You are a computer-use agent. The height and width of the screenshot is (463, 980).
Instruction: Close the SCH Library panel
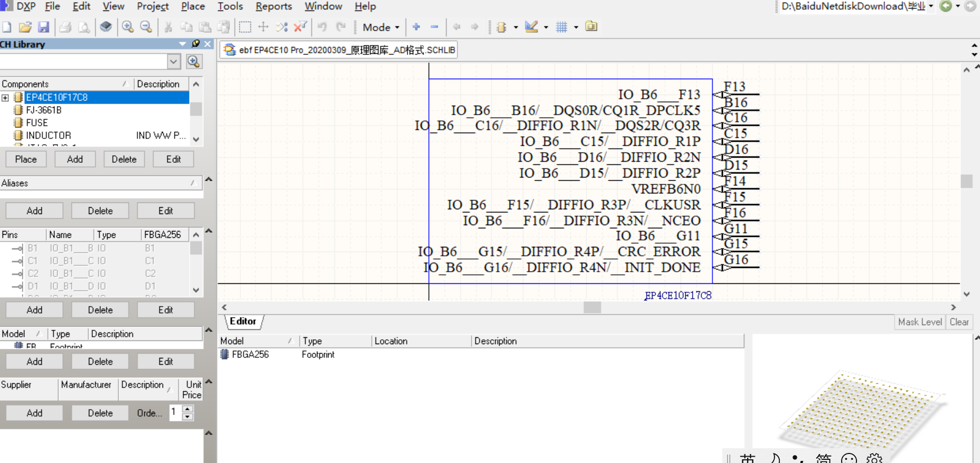pos(208,44)
